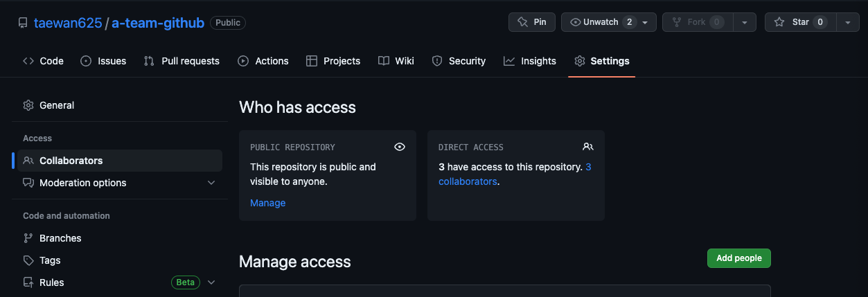Open the Pull requests tab
This screenshot has width=868, height=297.
click(x=181, y=61)
